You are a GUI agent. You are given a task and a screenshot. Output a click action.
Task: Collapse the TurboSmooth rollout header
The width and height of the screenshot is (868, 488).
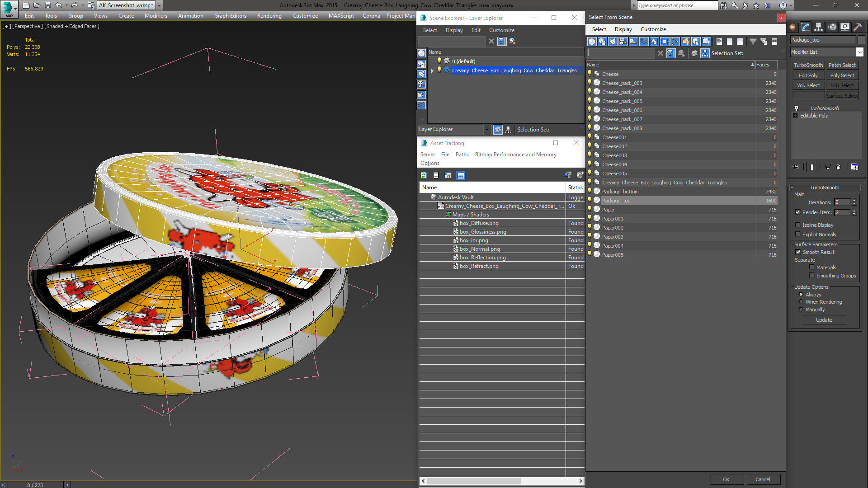pos(824,188)
